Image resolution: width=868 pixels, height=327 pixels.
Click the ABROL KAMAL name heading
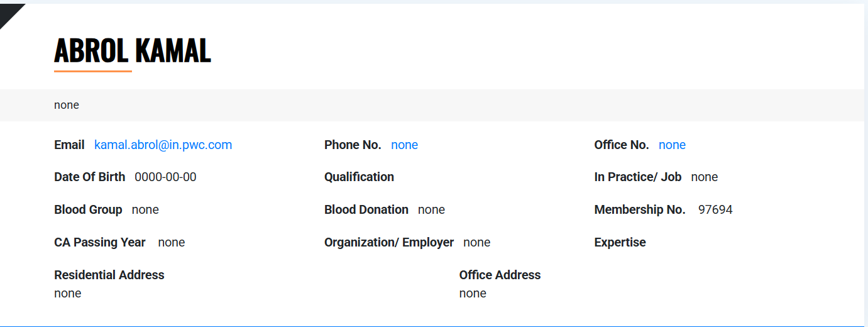click(132, 51)
